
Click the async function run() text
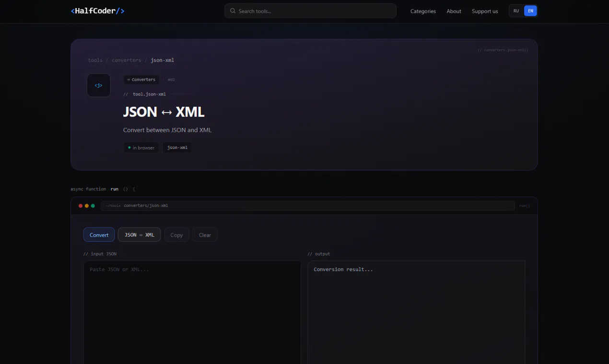coord(103,189)
